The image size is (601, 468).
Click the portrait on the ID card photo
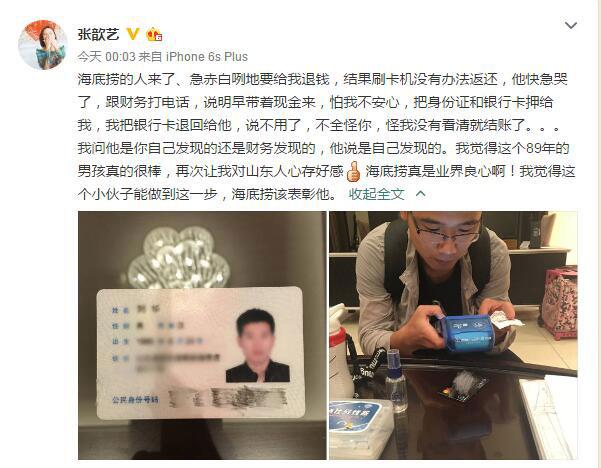pos(257,346)
